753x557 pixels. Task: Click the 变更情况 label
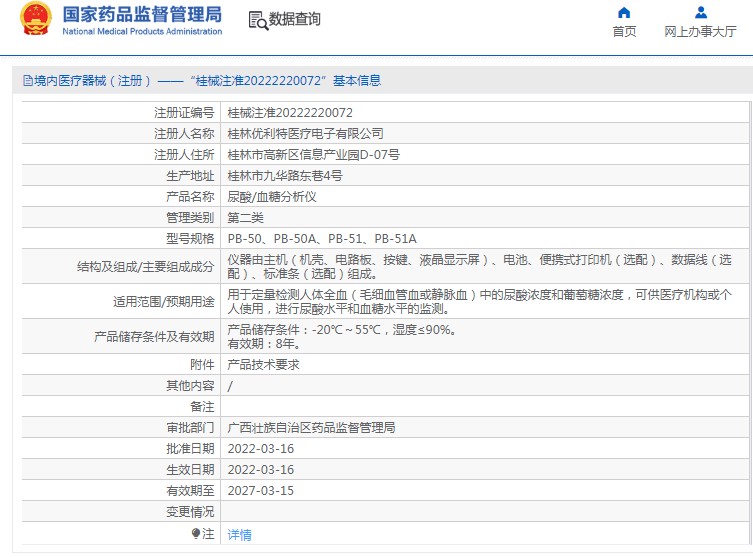point(190,512)
